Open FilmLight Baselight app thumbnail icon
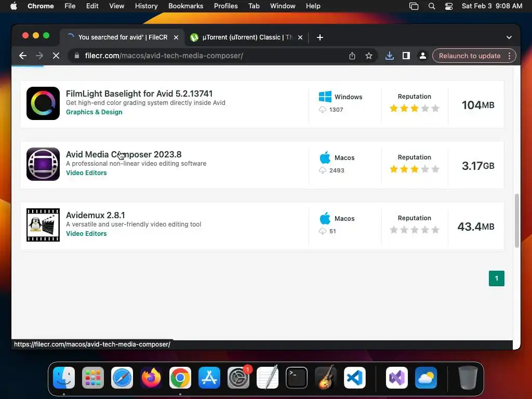This screenshot has width=532, height=399. pos(43,103)
